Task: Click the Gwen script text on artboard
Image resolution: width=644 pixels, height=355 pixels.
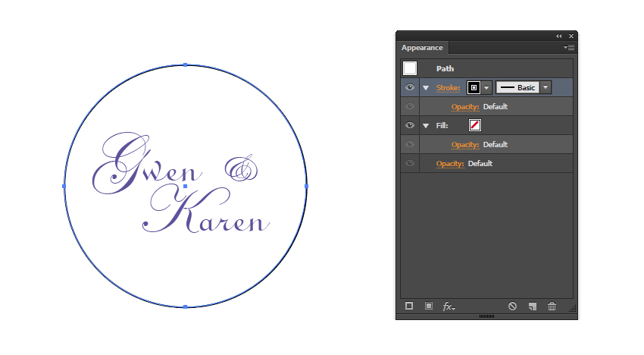Action: pyautogui.click(x=147, y=163)
